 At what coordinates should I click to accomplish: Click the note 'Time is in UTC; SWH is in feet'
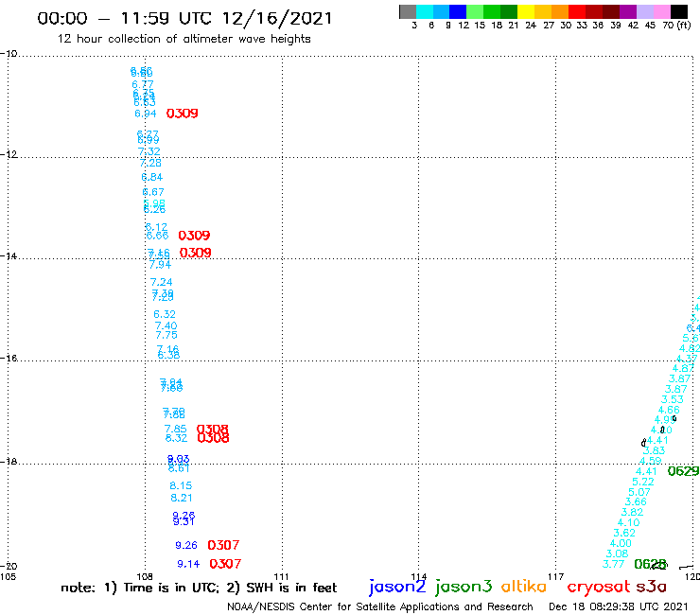199,588
